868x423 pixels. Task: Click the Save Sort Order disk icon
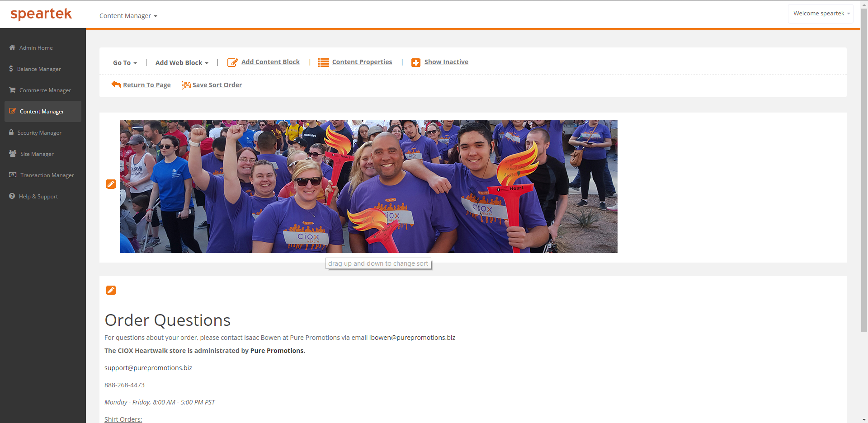[186, 85]
